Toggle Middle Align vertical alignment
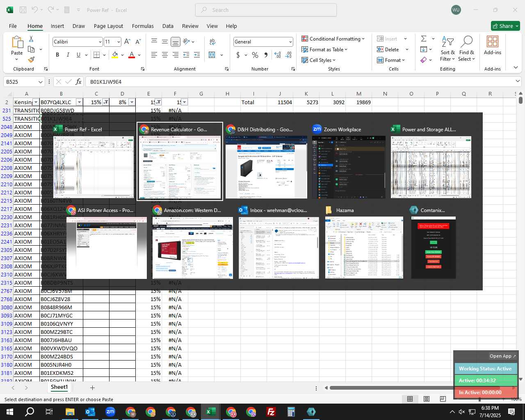The width and height of the screenshot is (525, 420). point(164,41)
